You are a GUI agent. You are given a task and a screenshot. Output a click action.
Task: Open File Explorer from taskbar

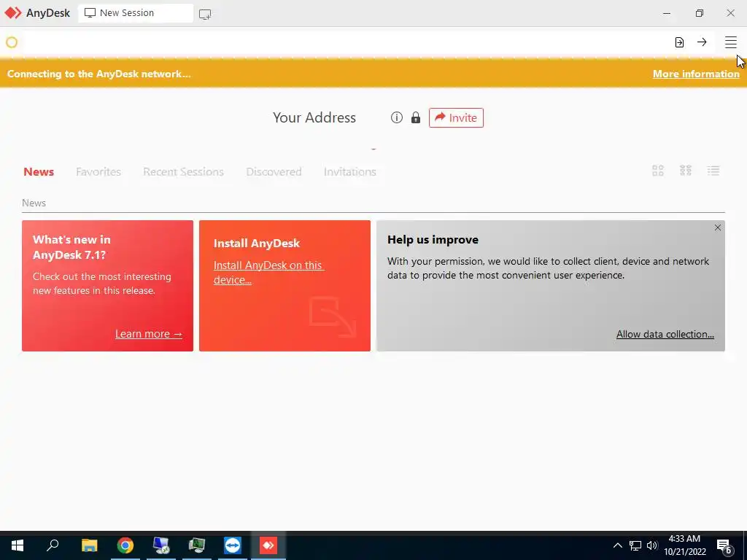pos(90,545)
